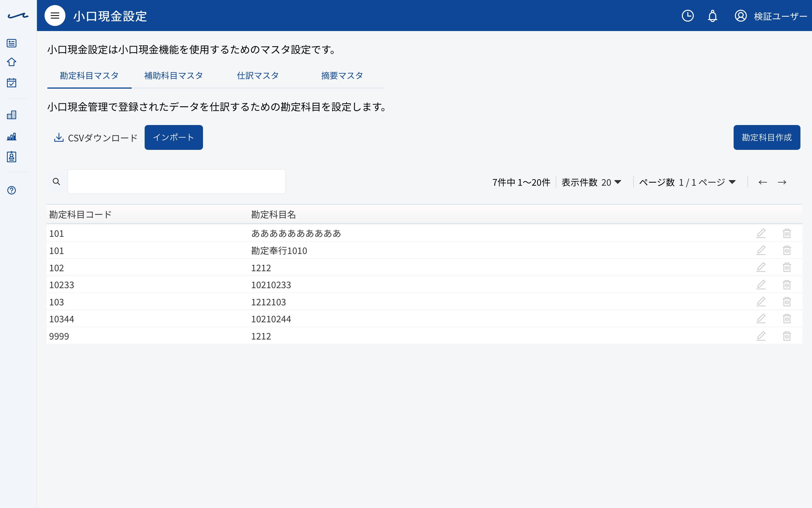Delete the 勘定奉行1010 row
The width and height of the screenshot is (812, 508).
(x=787, y=250)
